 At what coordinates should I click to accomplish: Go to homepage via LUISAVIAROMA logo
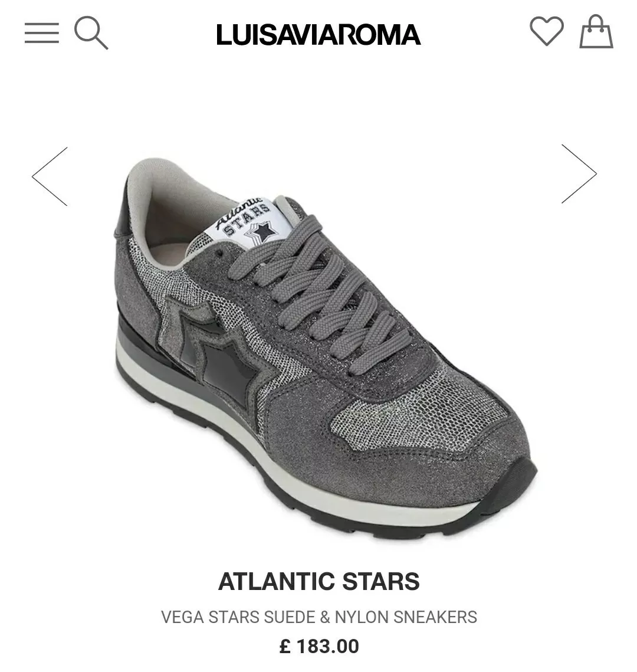click(x=318, y=35)
